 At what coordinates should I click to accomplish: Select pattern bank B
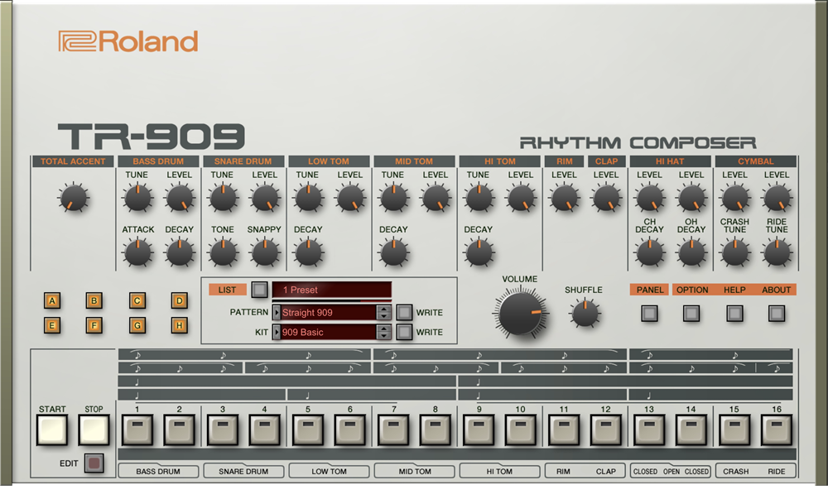[94, 300]
